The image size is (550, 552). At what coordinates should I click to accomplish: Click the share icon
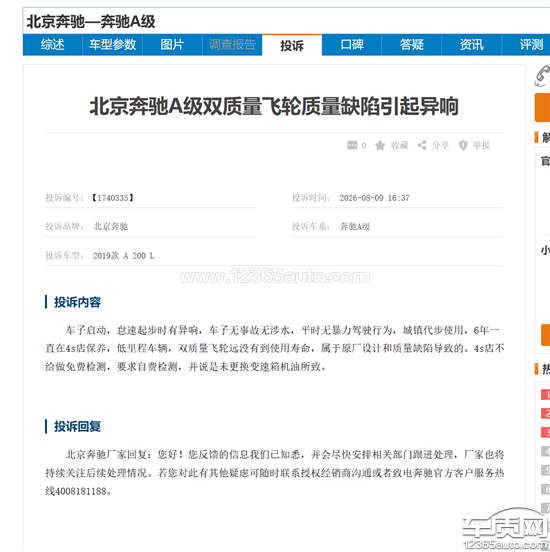(x=421, y=145)
